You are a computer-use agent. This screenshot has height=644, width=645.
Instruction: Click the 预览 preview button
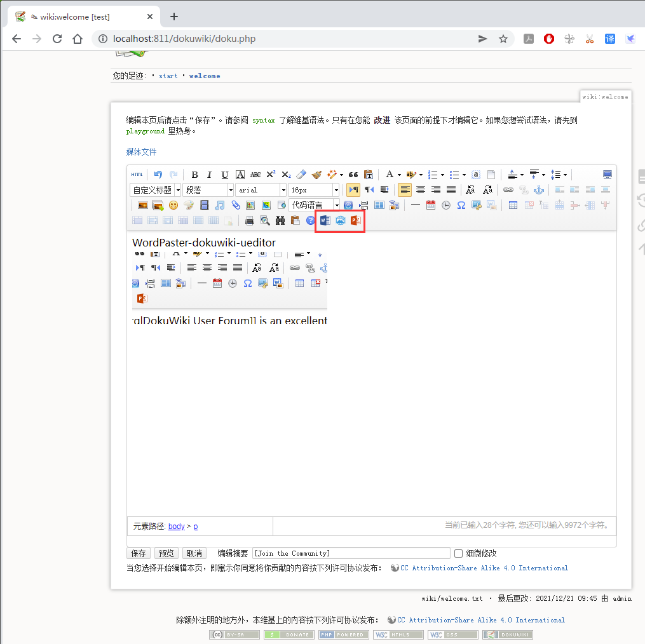coord(166,553)
